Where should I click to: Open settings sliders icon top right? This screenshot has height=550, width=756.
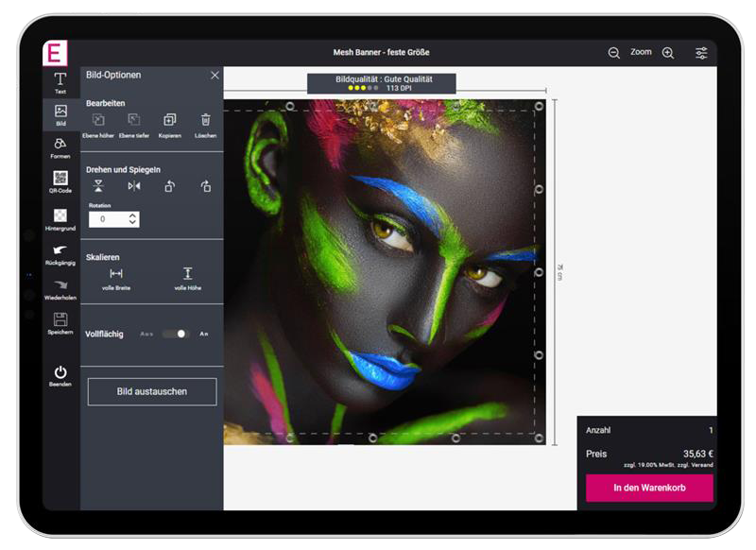(701, 53)
